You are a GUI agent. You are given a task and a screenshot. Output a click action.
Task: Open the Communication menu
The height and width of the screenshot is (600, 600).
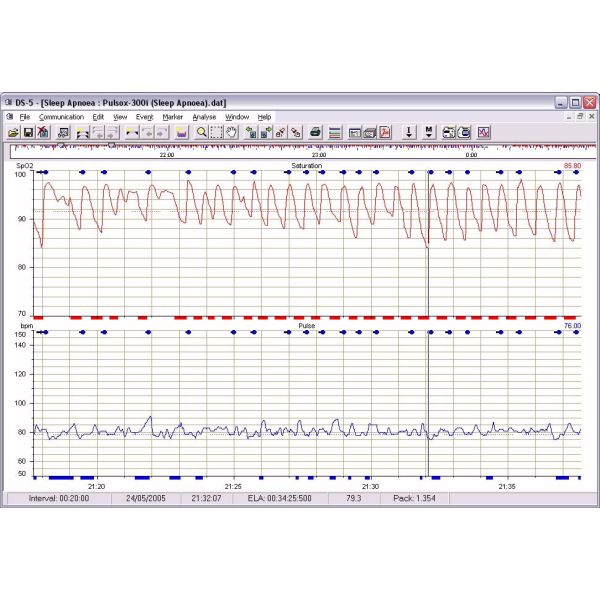coord(61,117)
